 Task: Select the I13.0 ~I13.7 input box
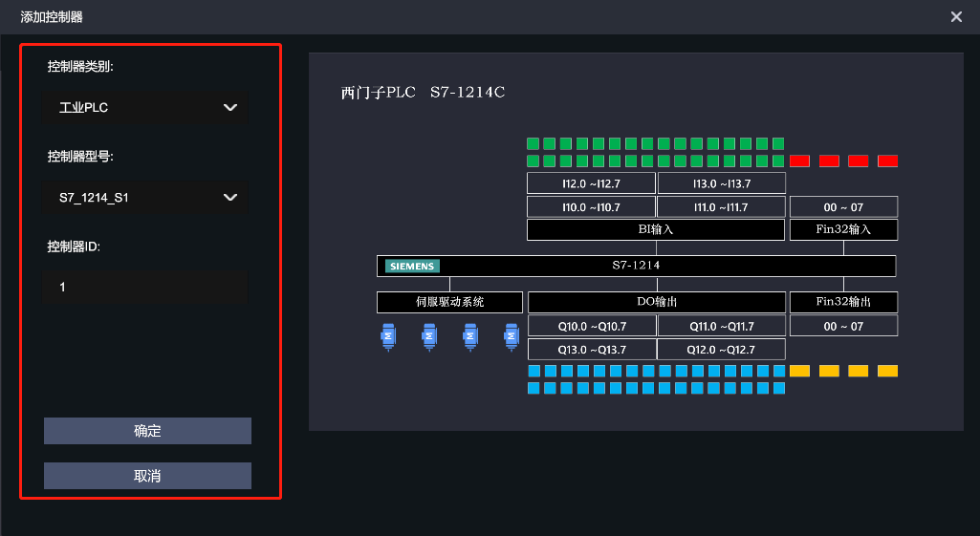(x=721, y=183)
